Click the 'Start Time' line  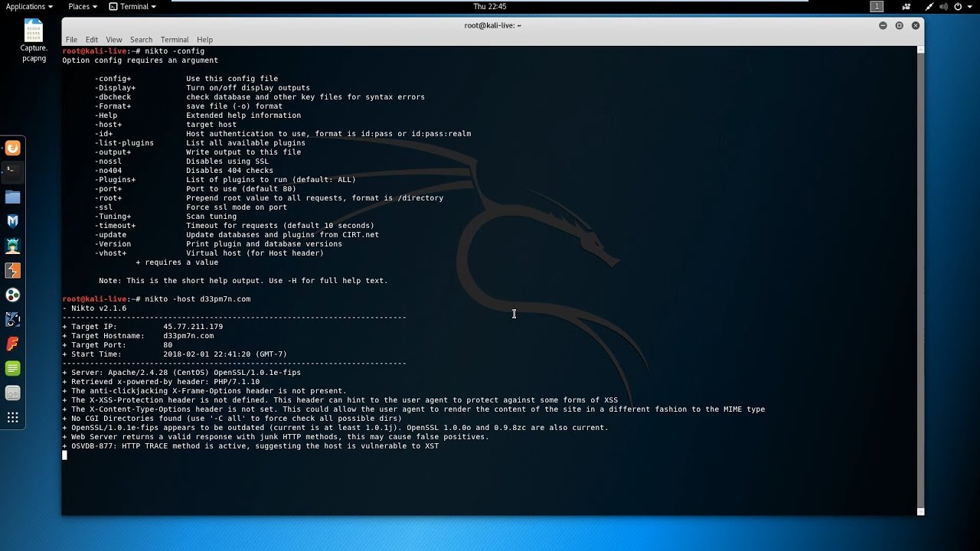(x=175, y=354)
